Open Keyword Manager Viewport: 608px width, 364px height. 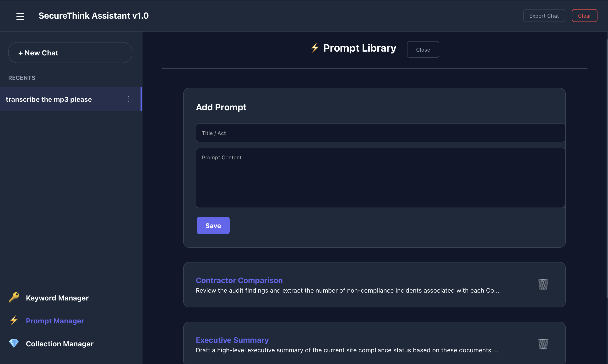coord(57,298)
